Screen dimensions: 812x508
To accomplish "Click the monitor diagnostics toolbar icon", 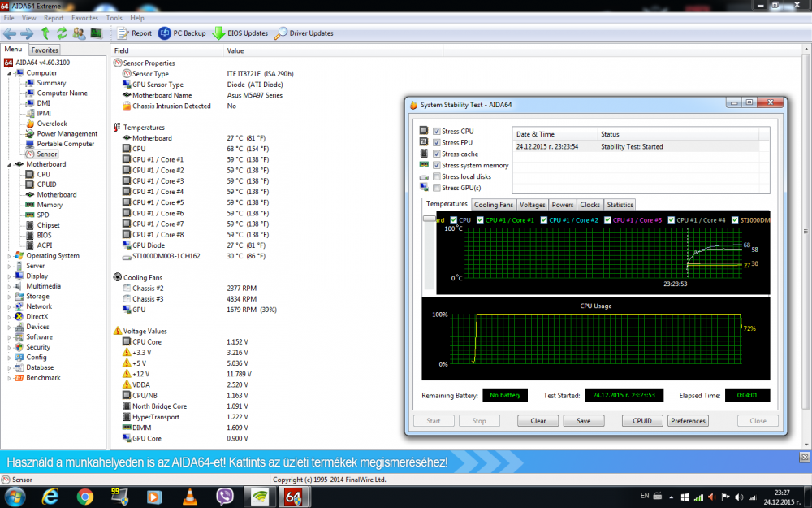I will [x=97, y=33].
